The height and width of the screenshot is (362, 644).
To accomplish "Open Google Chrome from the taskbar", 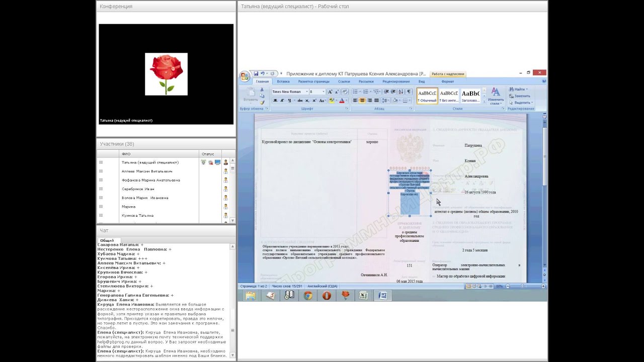I will coord(308,296).
